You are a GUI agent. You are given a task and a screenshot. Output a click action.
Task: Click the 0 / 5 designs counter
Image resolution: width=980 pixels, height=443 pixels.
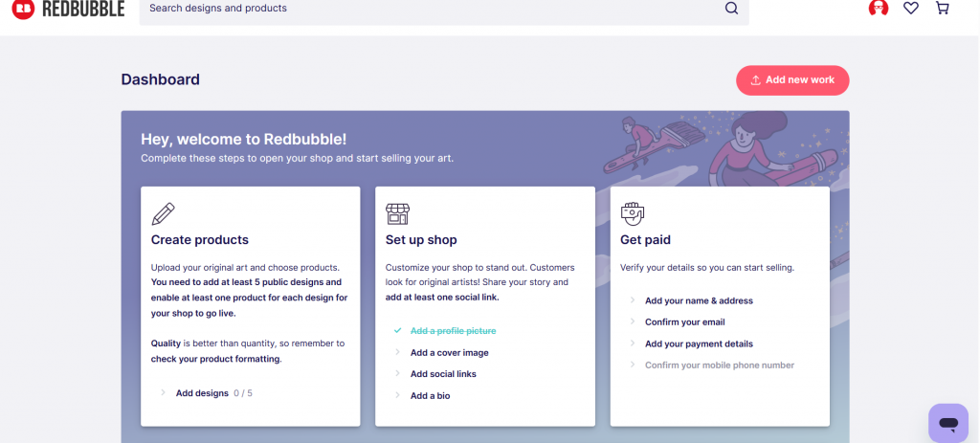coord(243,393)
